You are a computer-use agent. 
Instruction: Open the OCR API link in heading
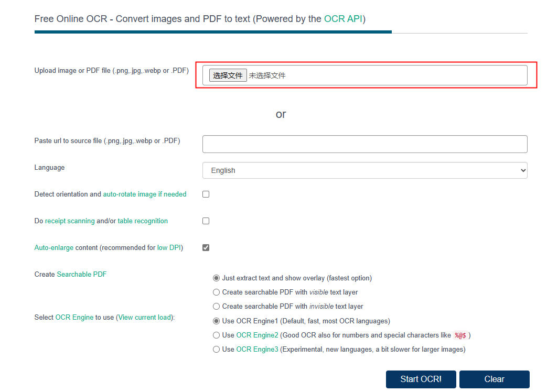[x=343, y=19]
